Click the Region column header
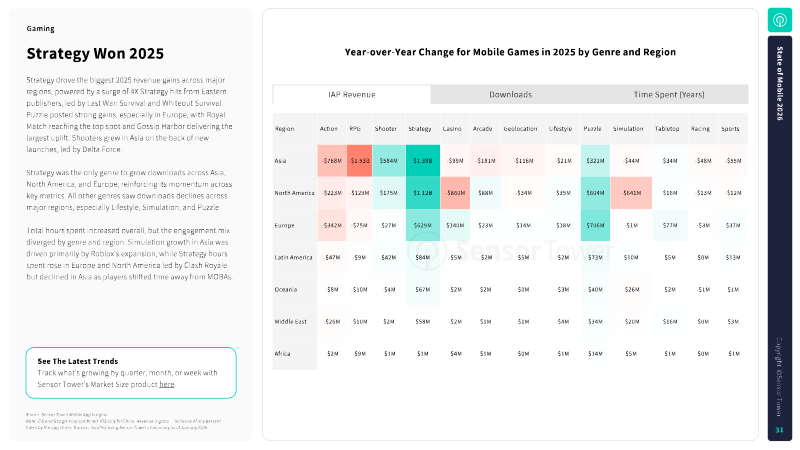Image resolution: width=800 pixels, height=450 pixels. [x=285, y=129]
